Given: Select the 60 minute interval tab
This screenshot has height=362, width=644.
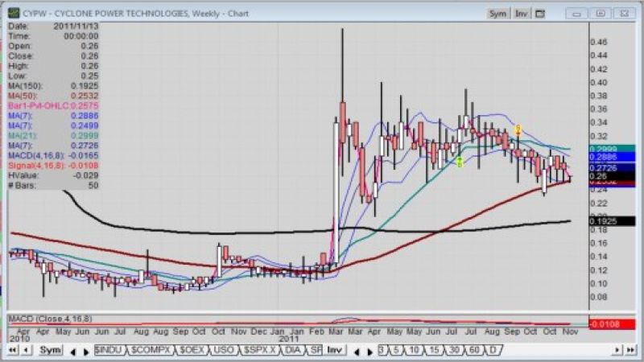Looking at the screenshot, I should pyautogui.click(x=474, y=350).
